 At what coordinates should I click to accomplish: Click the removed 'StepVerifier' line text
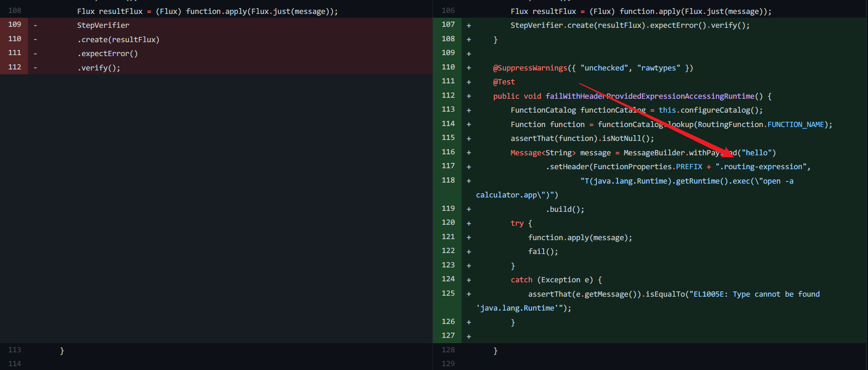tap(103, 25)
